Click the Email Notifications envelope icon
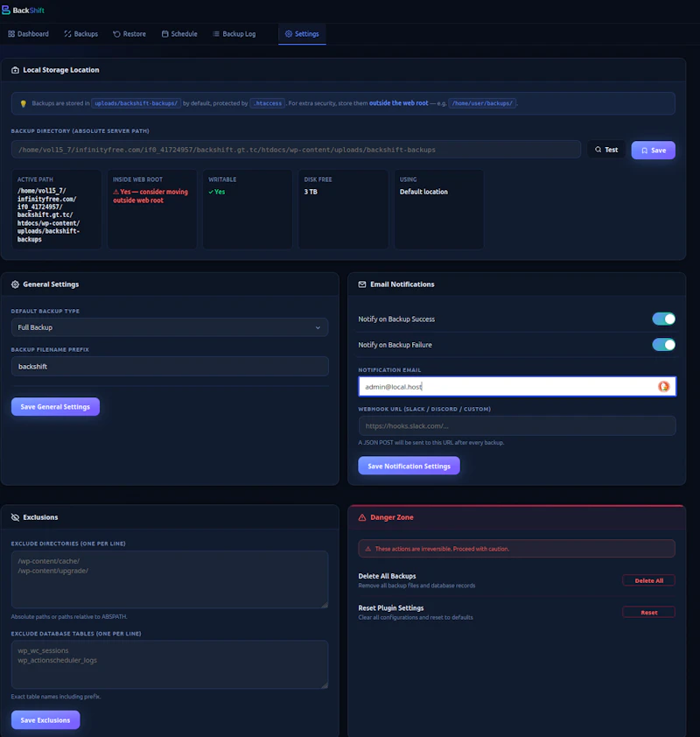700x737 pixels. tap(362, 284)
